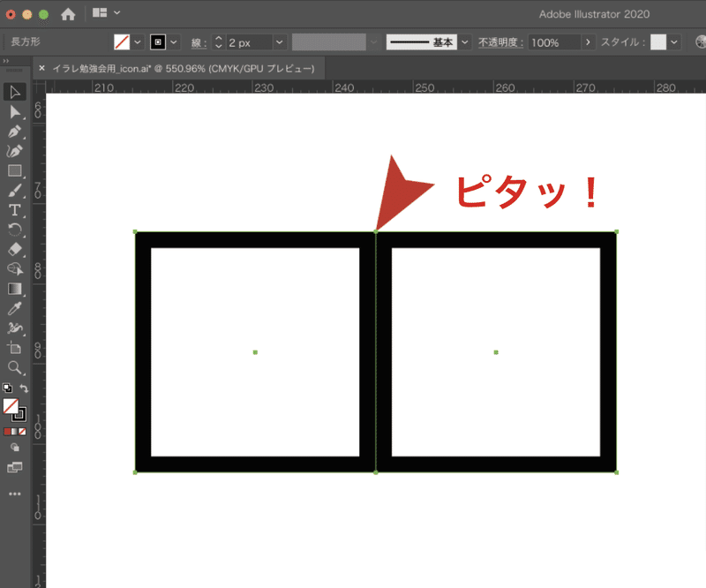The width and height of the screenshot is (706, 588).
Task: Select the Rectangle tool
Action: coord(15,170)
